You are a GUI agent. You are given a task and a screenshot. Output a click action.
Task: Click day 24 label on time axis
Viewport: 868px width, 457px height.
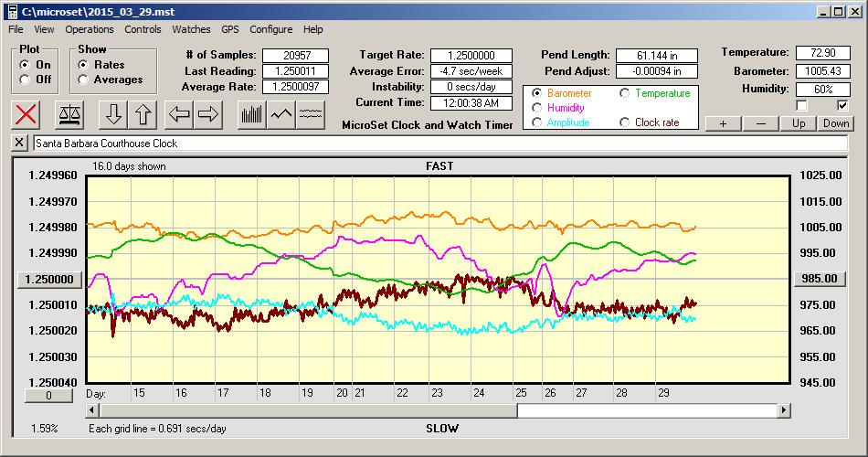click(x=479, y=393)
